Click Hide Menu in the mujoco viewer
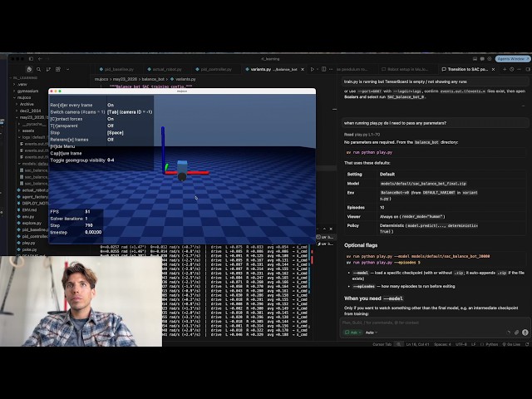 (x=63, y=146)
